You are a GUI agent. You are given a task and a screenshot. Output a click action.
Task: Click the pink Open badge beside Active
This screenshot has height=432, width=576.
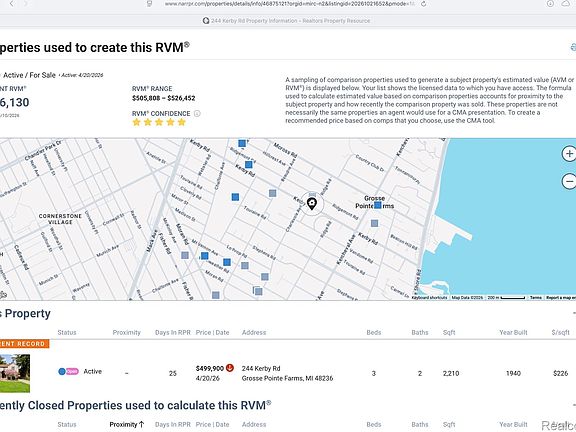click(x=72, y=371)
